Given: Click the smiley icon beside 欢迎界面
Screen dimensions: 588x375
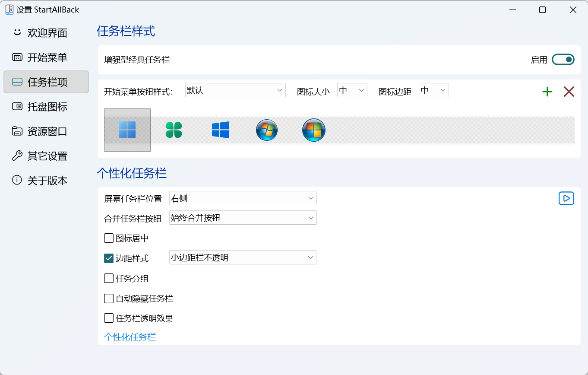Looking at the screenshot, I should (x=17, y=32).
